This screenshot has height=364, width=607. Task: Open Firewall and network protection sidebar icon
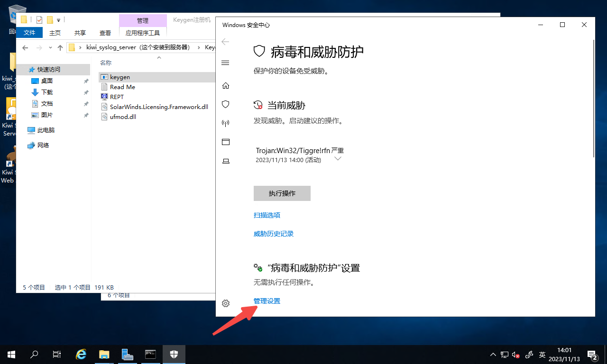click(226, 123)
